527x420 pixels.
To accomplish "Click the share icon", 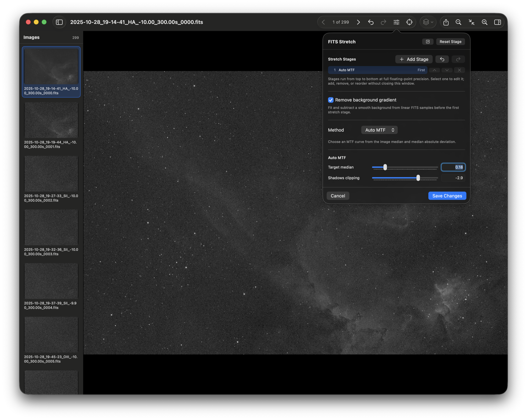I will pos(446,22).
